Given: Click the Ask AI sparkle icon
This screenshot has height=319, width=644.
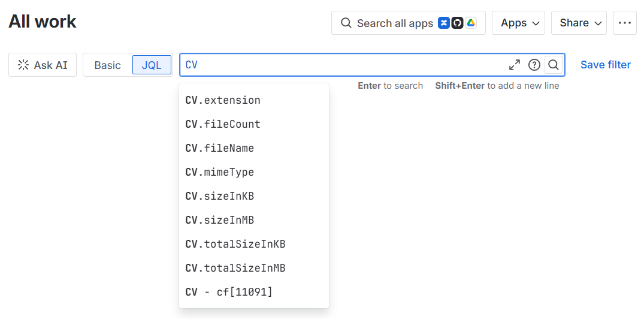Looking at the screenshot, I should coord(23,65).
